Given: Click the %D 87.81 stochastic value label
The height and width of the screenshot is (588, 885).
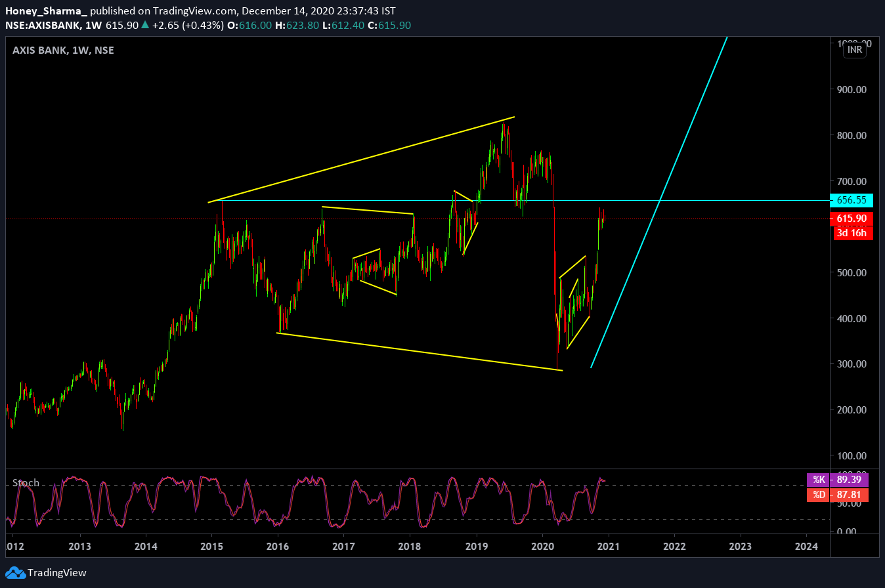Looking at the screenshot, I should pyautogui.click(x=837, y=495).
